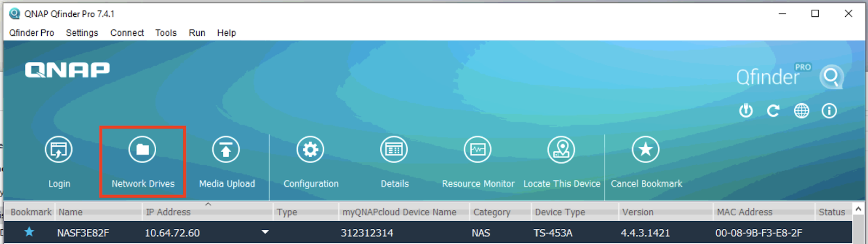
Task: Open the Settings menu
Action: click(x=82, y=33)
